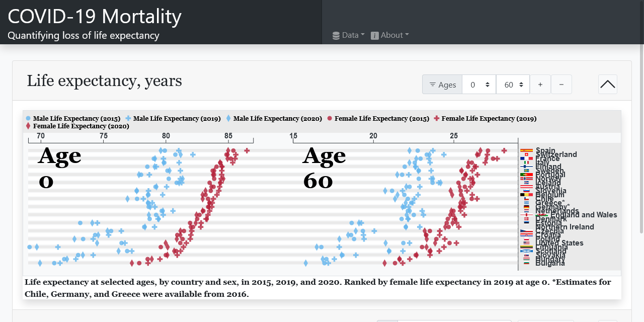Open the Ages filter dropdown
644x322 pixels.
tap(442, 84)
